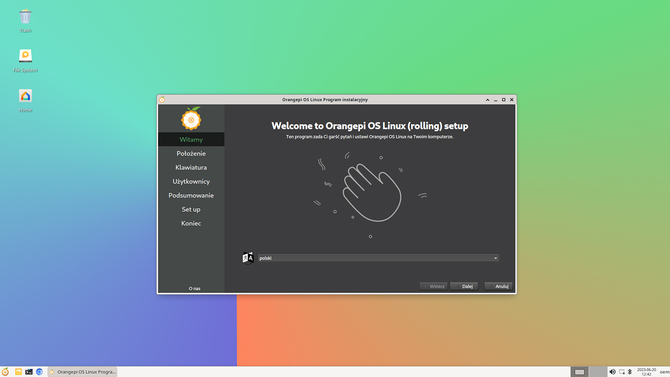Launch the terminal from the taskbar
Viewport: 670px width, 377px height.
pos(29,372)
